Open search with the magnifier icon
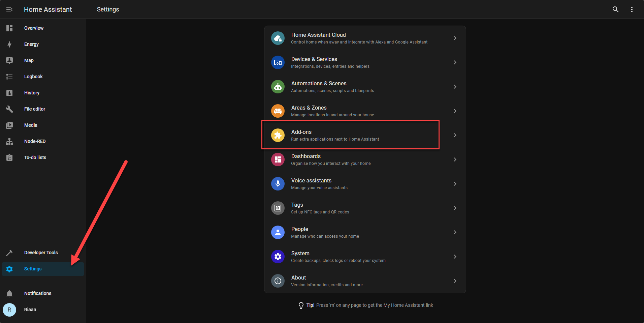The width and height of the screenshot is (644, 323). click(615, 9)
